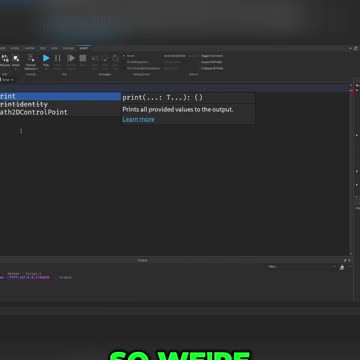The width and height of the screenshot is (360, 360).
Task: Click the purple server address output line
Action: tap(25, 277)
